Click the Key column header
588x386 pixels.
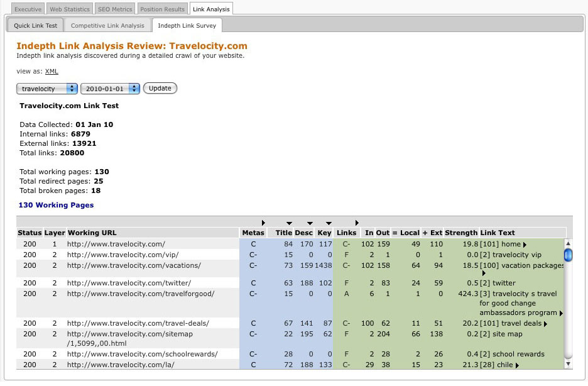[324, 233]
